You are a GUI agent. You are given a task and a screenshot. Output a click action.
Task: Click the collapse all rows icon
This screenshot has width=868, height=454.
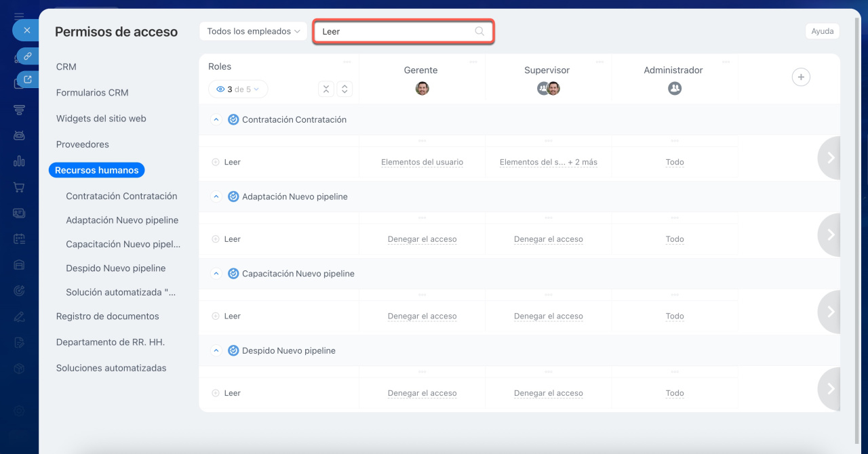[326, 89]
